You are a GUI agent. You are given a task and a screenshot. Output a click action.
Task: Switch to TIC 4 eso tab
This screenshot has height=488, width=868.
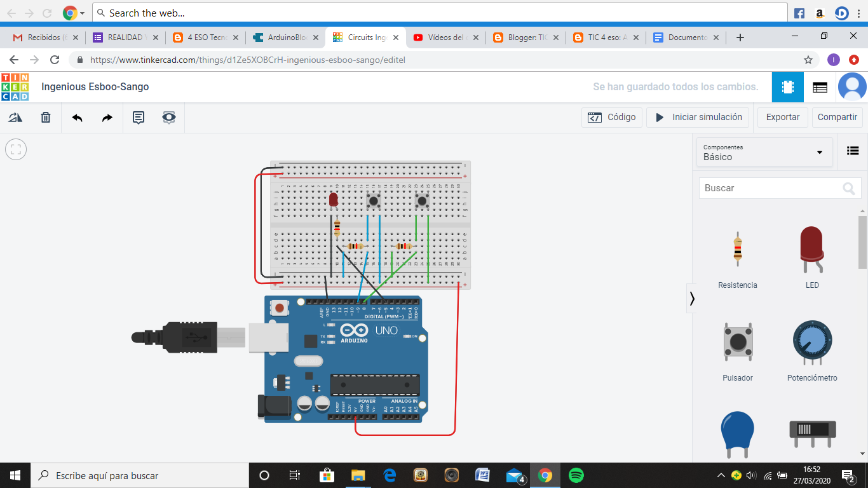pyautogui.click(x=605, y=37)
